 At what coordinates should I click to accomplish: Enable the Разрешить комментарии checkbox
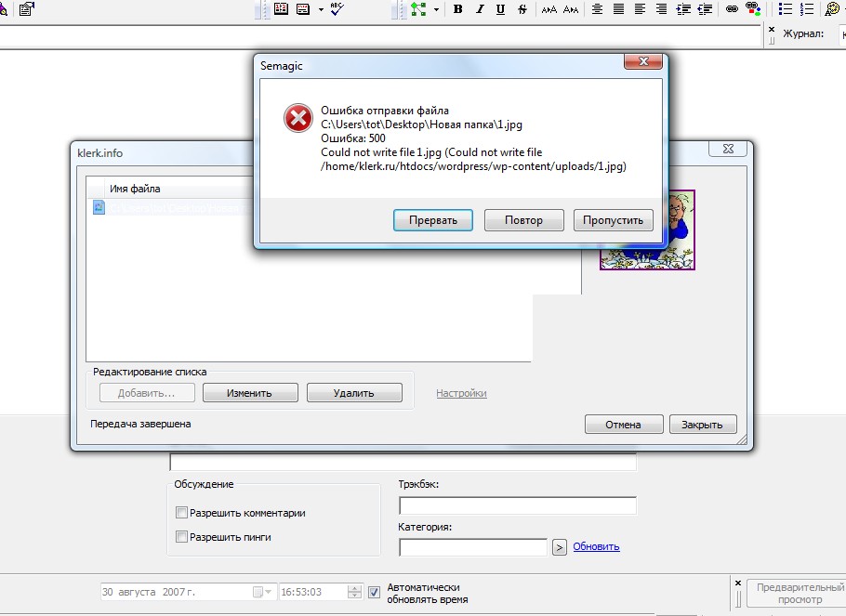(182, 513)
